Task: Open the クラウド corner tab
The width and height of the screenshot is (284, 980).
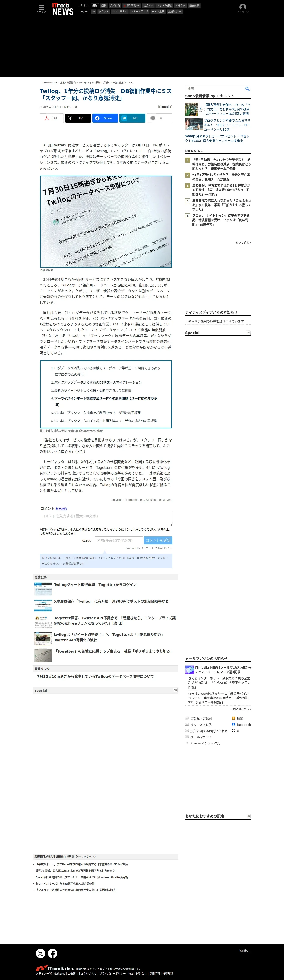Action: pyautogui.click(x=104, y=12)
